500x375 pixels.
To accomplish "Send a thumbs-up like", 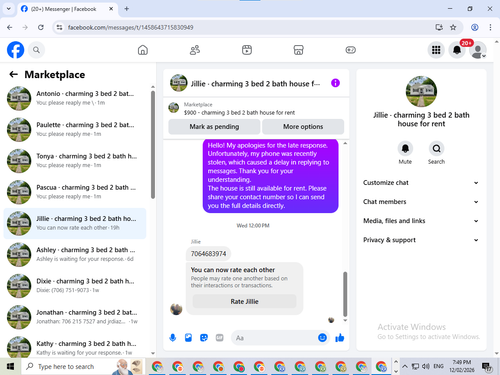I will (x=340, y=338).
